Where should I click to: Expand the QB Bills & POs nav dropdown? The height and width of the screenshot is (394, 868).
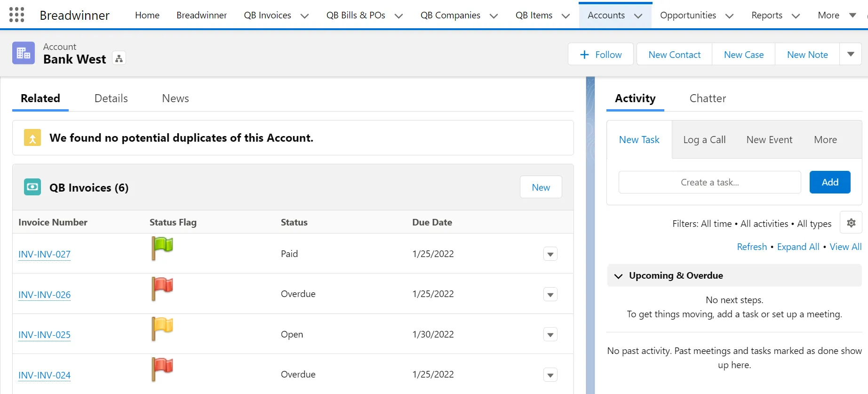click(x=399, y=16)
